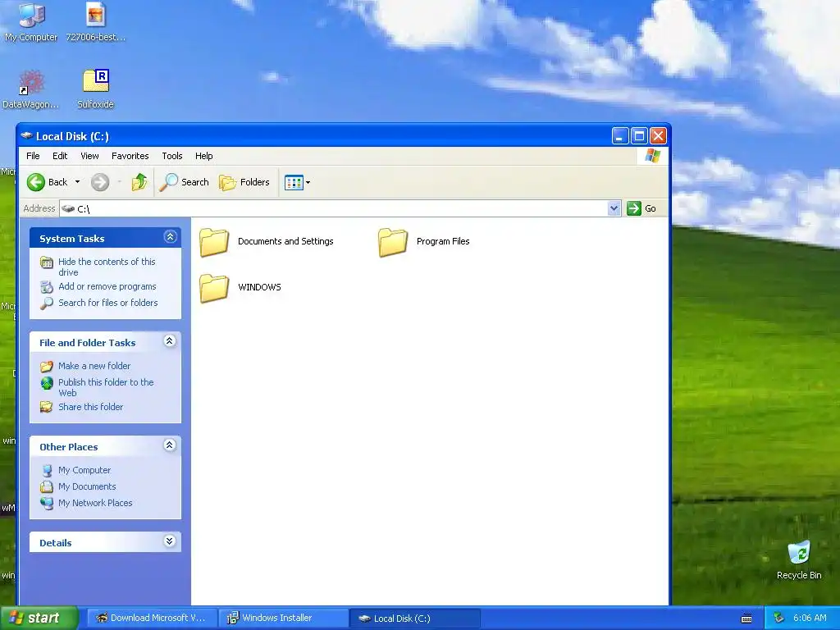Image resolution: width=840 pixels, height=630 pixels.
Task: Collapse the Other Places panel
Action: coord(170,445)
